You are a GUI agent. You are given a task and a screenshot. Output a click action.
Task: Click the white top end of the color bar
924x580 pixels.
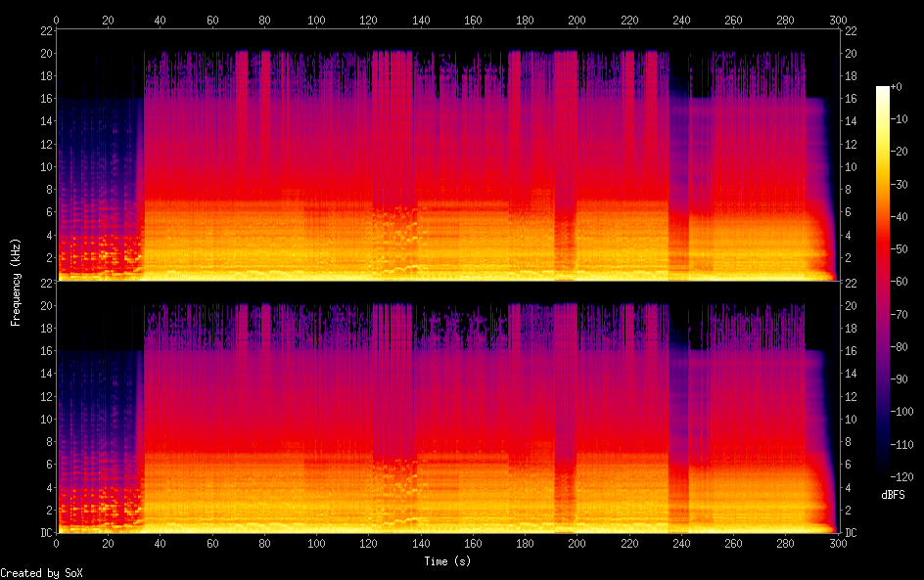click(x=883, y=90)
